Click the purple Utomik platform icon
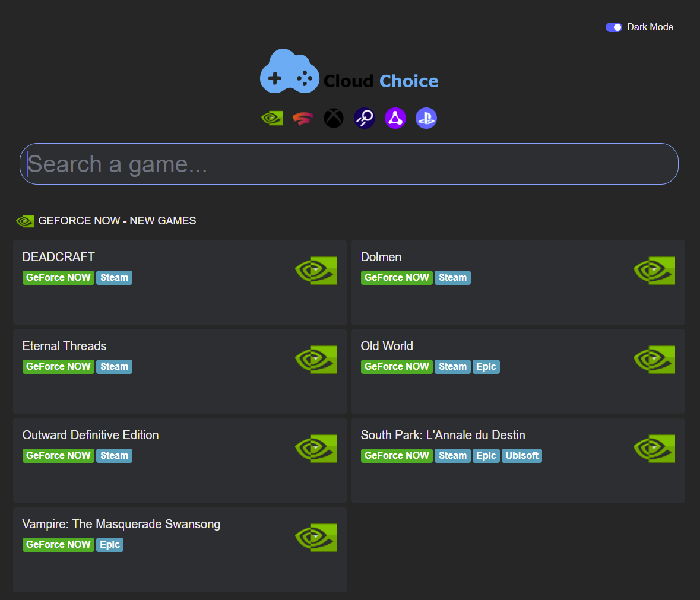This screenshot has width=700, height=600. (x=395, y=118)
